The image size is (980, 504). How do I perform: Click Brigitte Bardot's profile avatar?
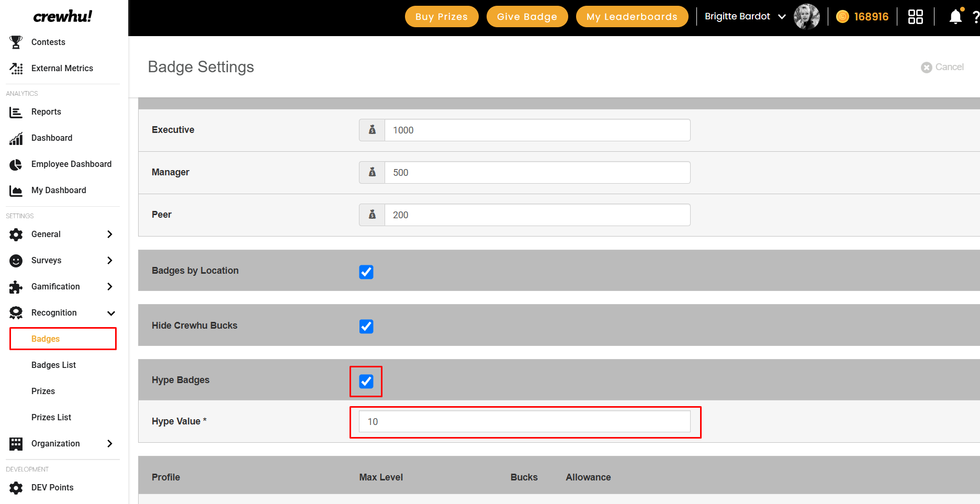point(806,17)
